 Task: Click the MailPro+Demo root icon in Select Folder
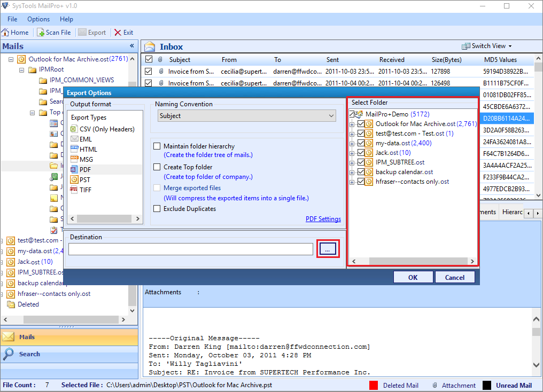pyautogui.click(x=359, y=114)
